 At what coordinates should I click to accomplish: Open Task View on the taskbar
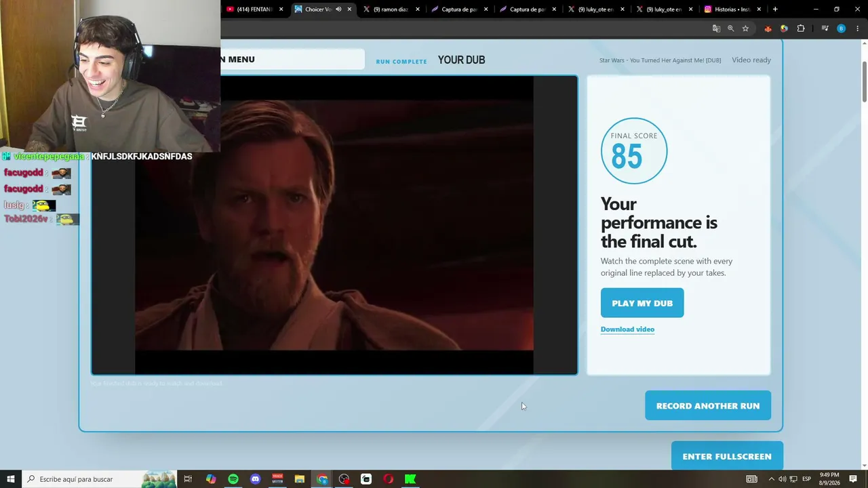coord(188,479)
